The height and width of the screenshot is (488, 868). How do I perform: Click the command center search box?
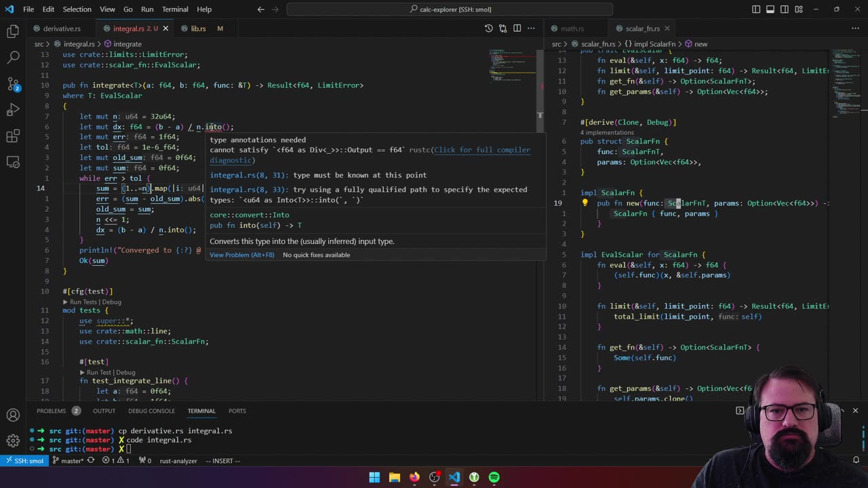pyautogui.click(x=450, y=9)
